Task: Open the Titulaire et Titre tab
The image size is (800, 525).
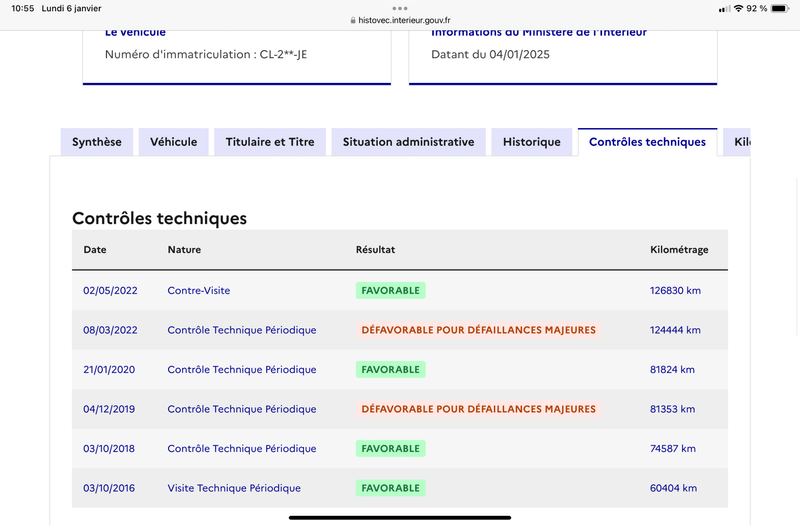Action: (x=270, y=142)
